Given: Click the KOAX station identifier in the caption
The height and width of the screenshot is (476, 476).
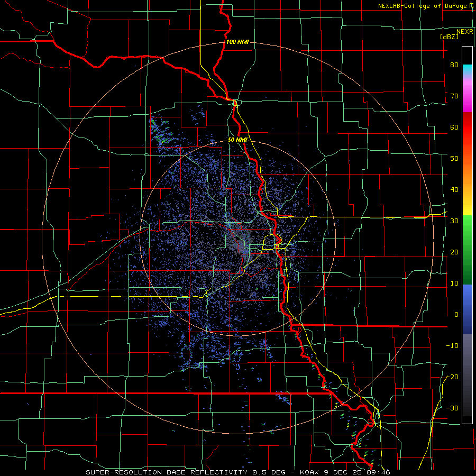Looking at the screenshot, I should point(310,472).
